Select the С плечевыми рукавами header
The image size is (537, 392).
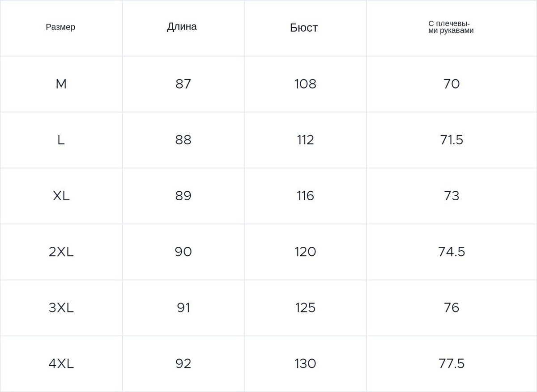tap(451, 27)
